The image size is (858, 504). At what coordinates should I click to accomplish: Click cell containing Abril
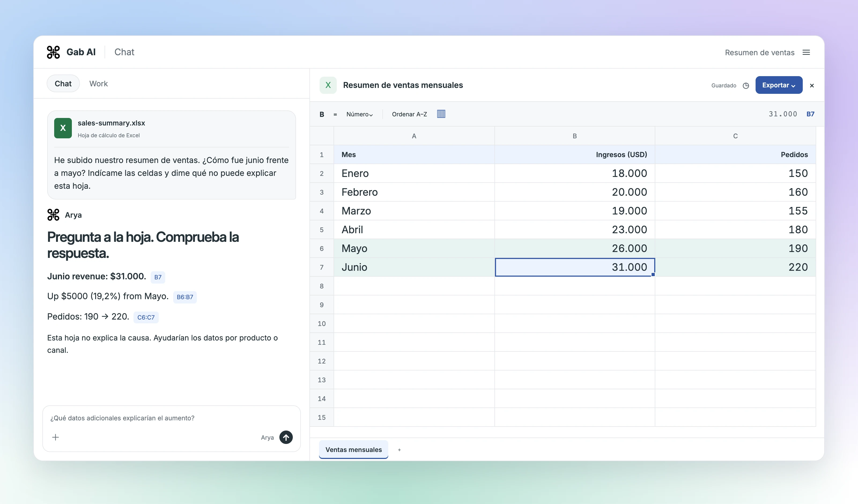click(x=414, y=229)
